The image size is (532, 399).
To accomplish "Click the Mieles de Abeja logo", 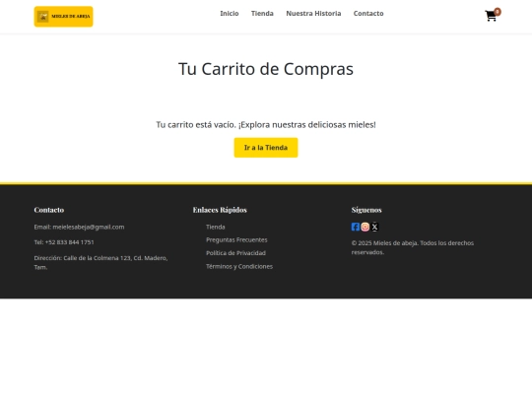I will [63, 17].
